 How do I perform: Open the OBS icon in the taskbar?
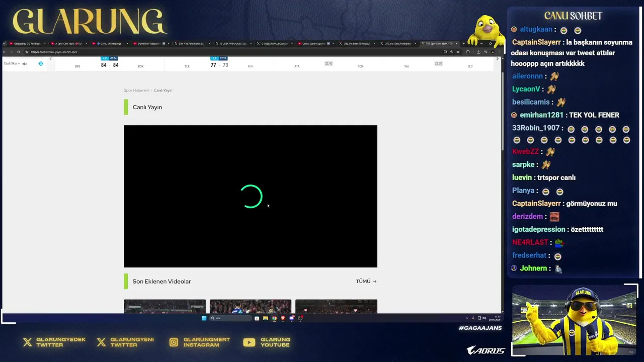pos(300,318)
